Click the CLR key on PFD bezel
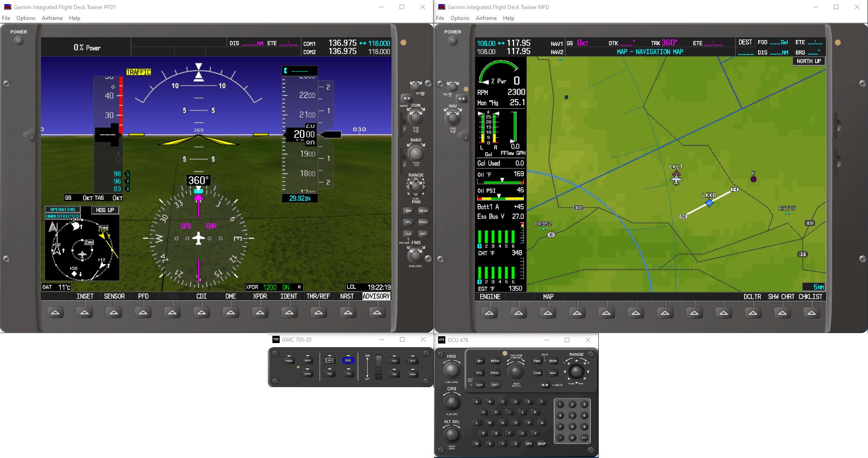This screenshot has width=868, height=458. coord(408,234)
